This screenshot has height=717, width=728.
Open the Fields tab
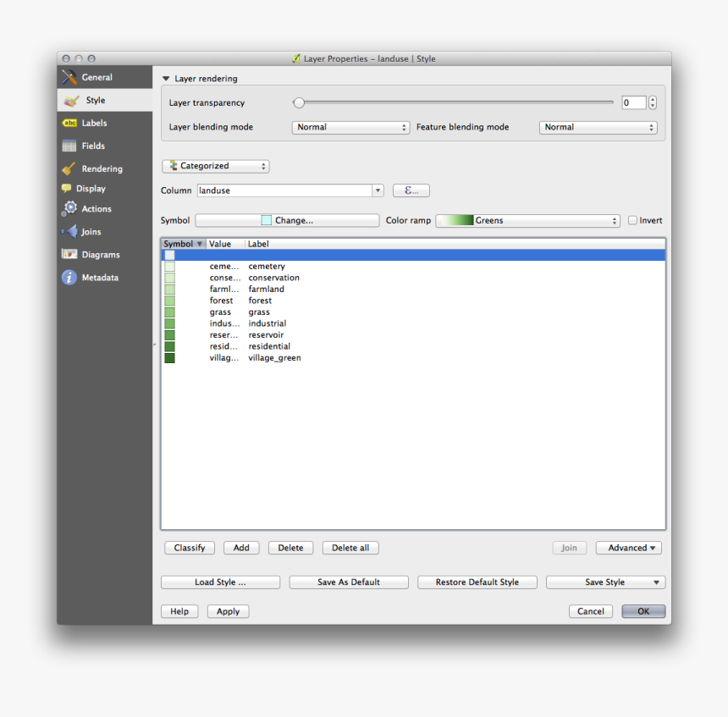[105, 146]
